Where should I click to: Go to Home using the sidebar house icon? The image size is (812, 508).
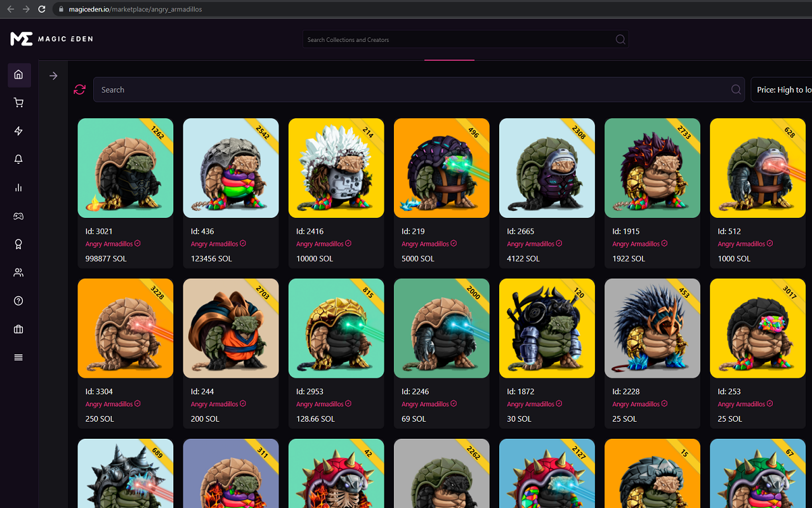[x=18, y=75]
